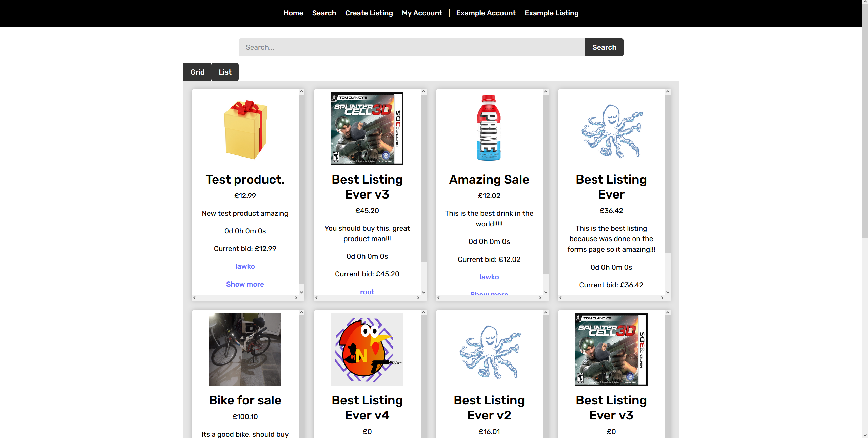Switch to List view

coord(225,72)
